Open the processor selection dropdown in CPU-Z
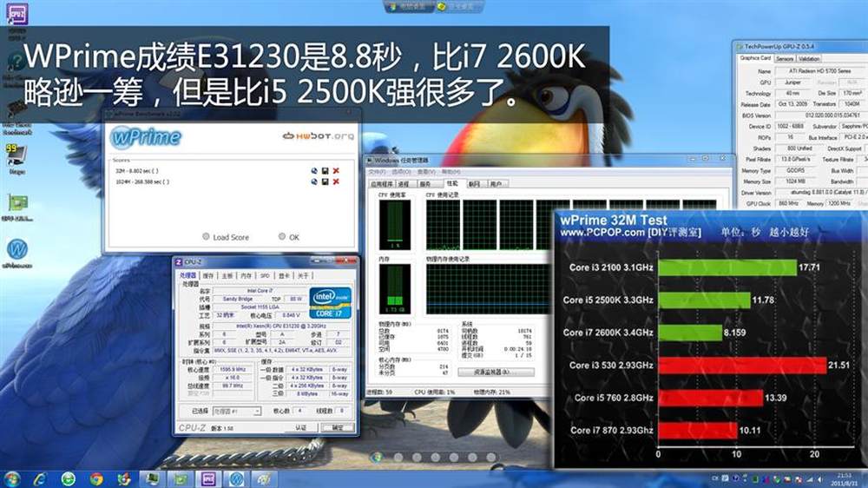The height and width of the screenshot is (488, 868). pyautogui.click(x=236, y=411)
